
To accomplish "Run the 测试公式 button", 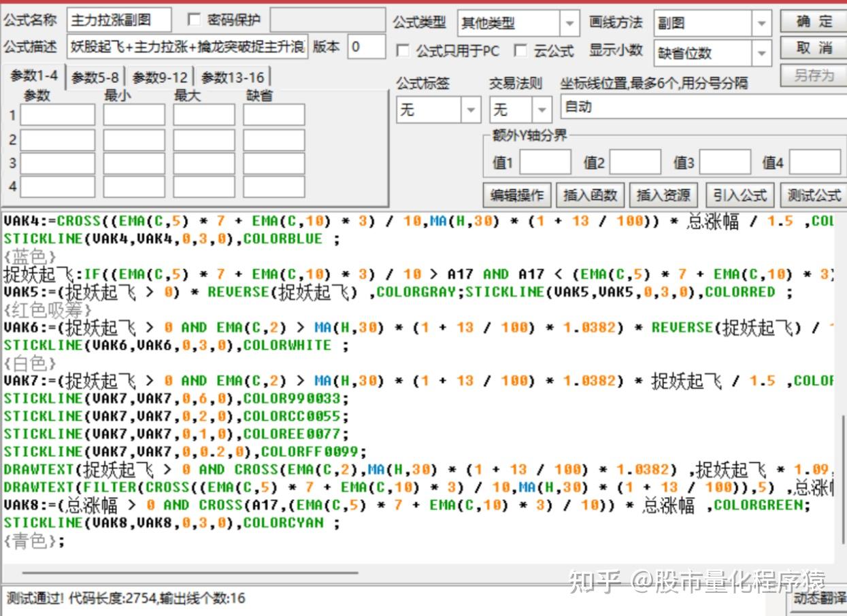I will click(814, 195).
